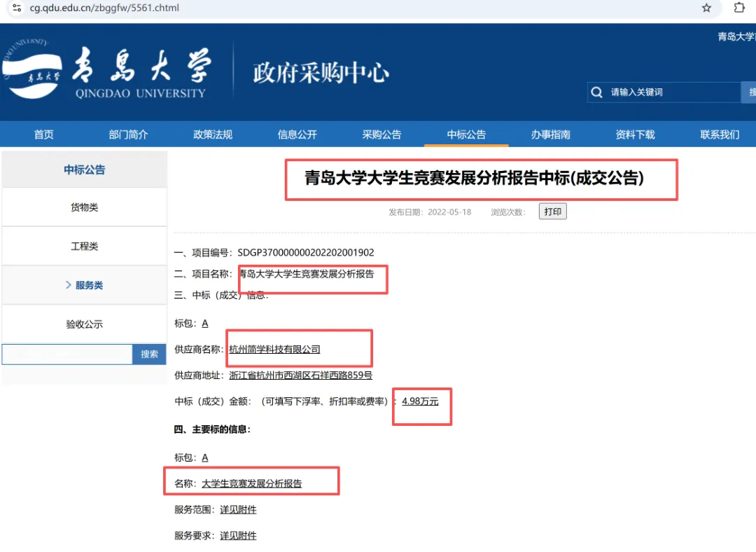Open the 联系我们 navigation tab
Viewport: 756px width, 552px height.
pyautogui.click(x=720, y=134)
